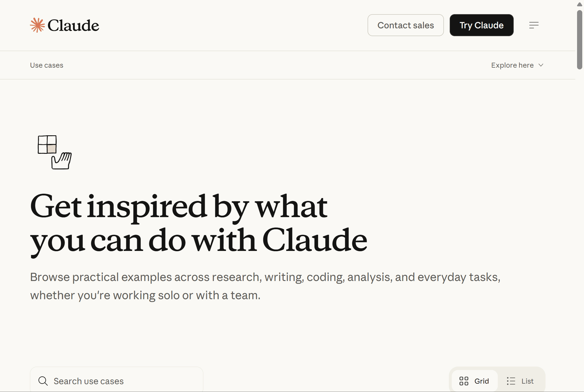Click the Claude asterisk logo icon
This screenshot has height=392, width=584.
point(37,25)
